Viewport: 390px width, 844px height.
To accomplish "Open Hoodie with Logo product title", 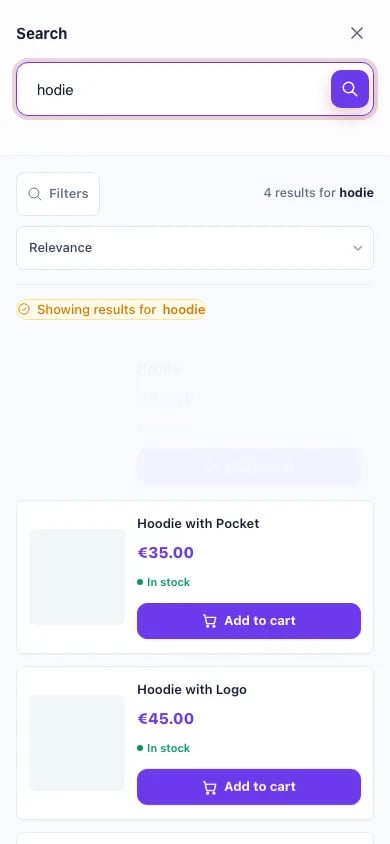I will click(192, 690).
